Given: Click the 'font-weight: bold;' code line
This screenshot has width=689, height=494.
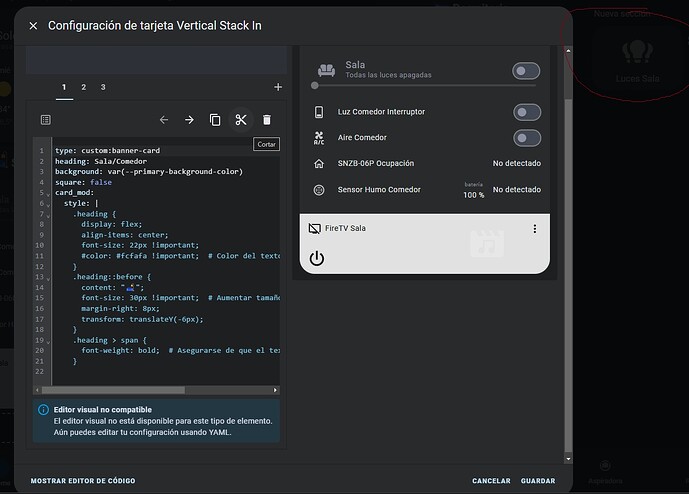Looking at the screenshot, I should tap(120, 350).
